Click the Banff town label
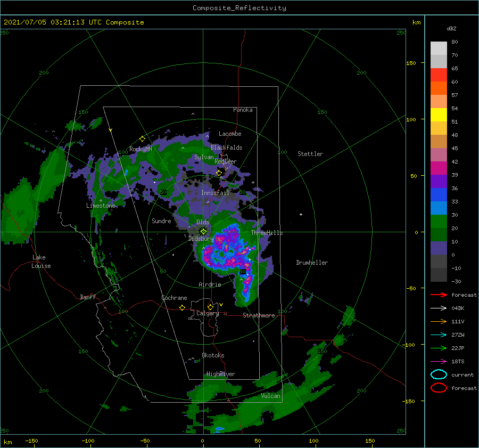 [x=88, y=297]
